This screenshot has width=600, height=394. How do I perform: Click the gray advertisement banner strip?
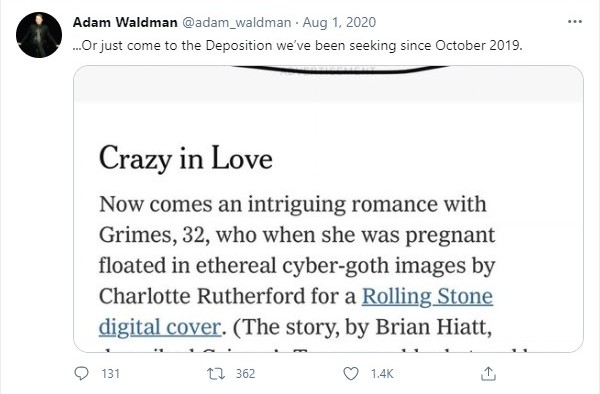pos(328,84)
